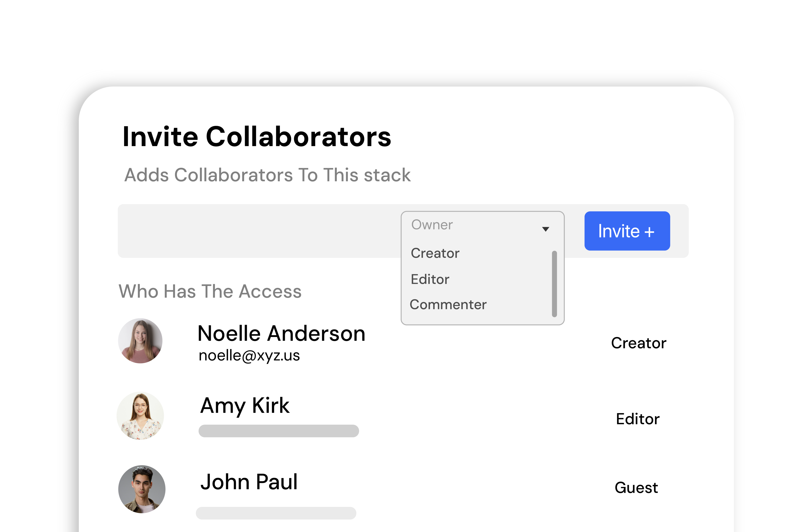Viewport: 805px width, 532px height.
Task: Pick Commenter from the role options
Action: click(448, 305)
